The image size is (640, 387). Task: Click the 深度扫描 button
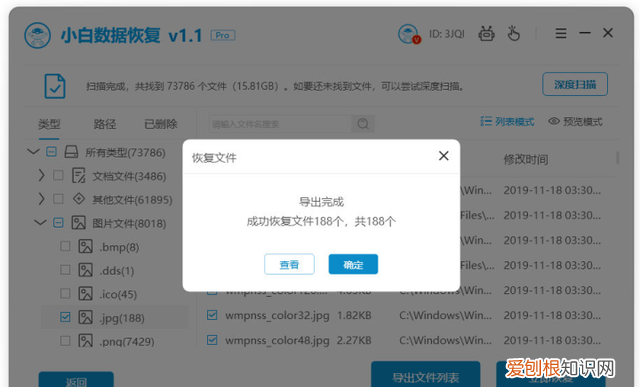tap(575, 85)
